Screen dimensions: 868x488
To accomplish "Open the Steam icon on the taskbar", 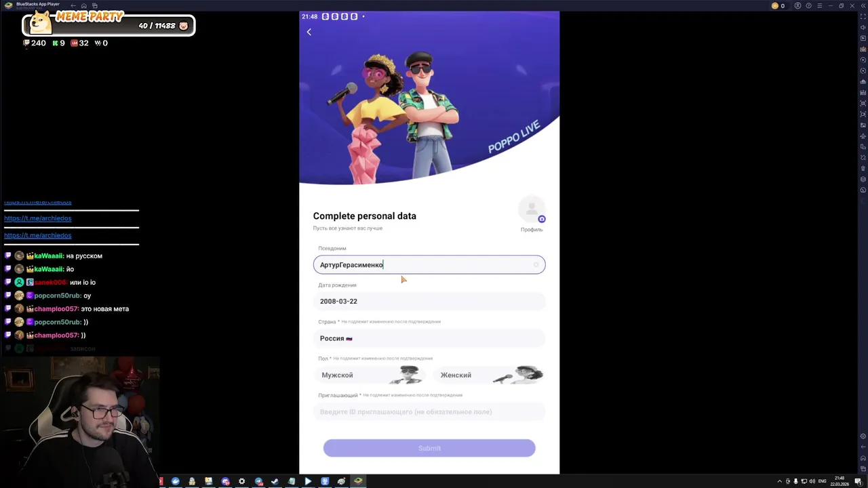I will click(275, 481).
